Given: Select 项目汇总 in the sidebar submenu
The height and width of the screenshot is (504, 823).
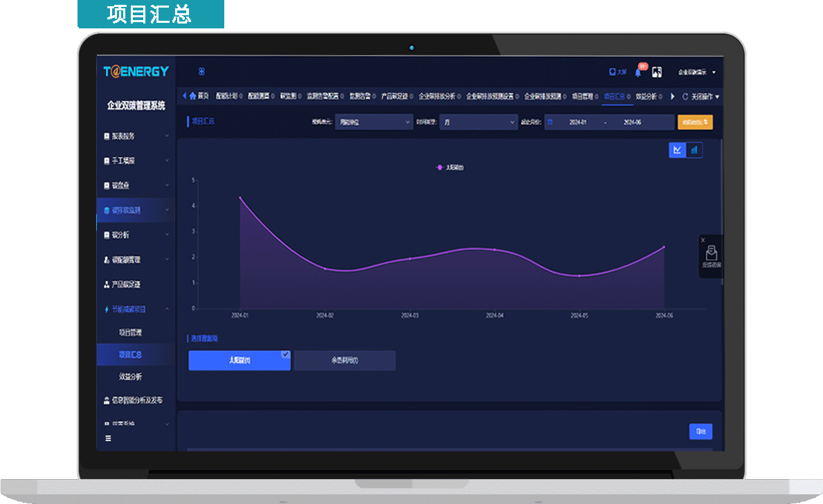Looking at the screenshot, I should point(136,354).
